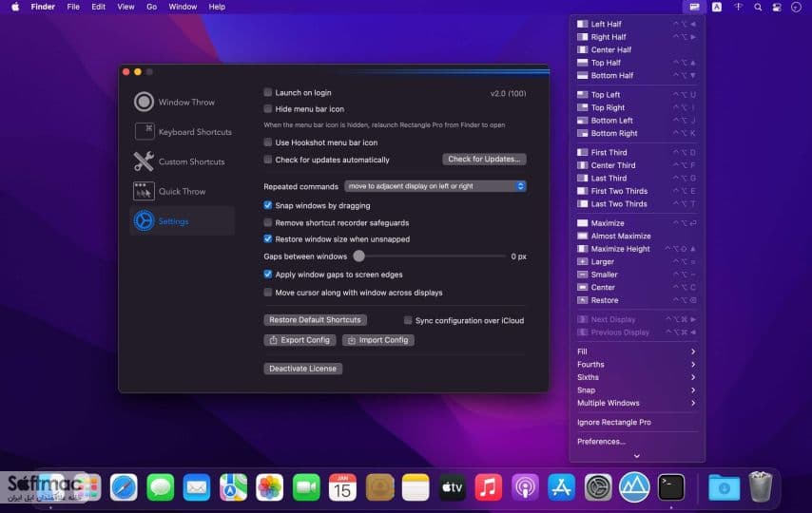Choose Top Left quarter icon in menu
Image resolution: width=812 pixels, height=513 pixels.
(x=583, y=95)
